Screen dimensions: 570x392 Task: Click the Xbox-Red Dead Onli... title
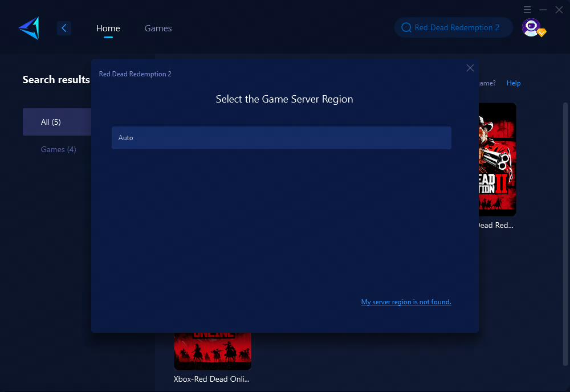coord(211,379)
